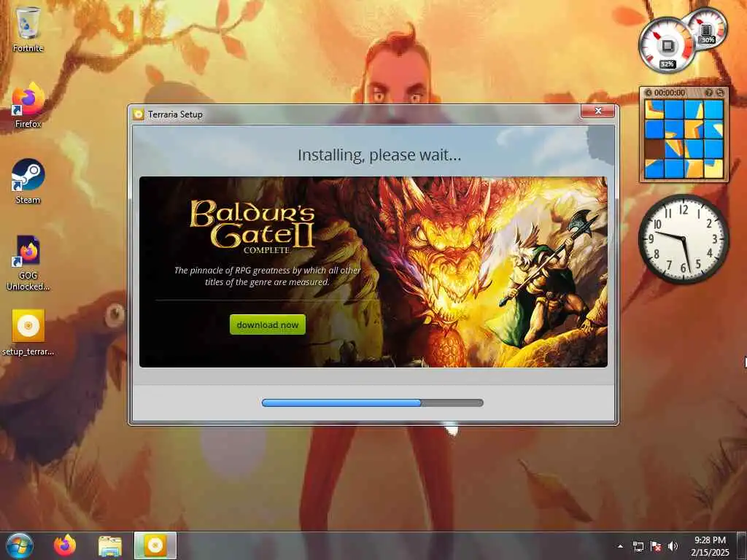The width and height of the screenshot is (747, 560).
Task: Click the puzzle gadget timer 00:00:00
Action: [670, 93]
